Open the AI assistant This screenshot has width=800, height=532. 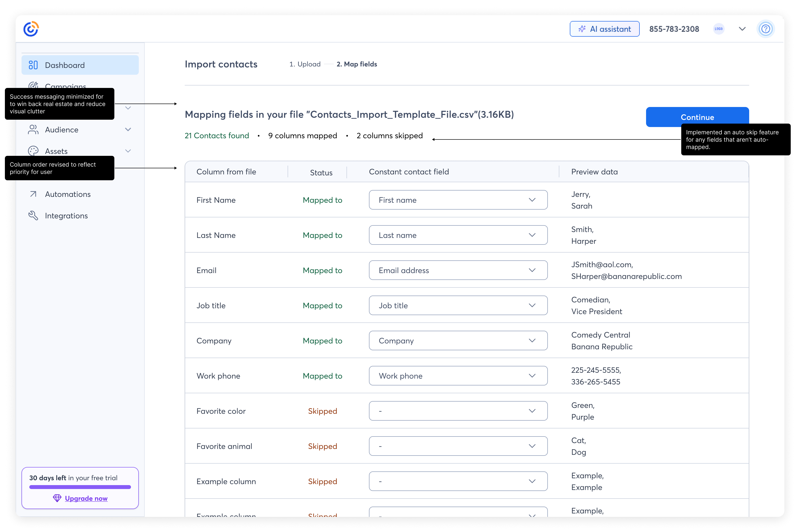point(604,29)
